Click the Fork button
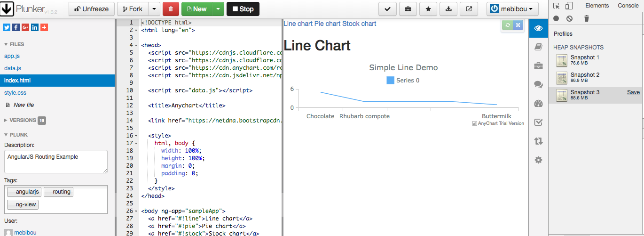Image resolution: width=644 pixels, height=236 pixels. [x=133, y=9]
